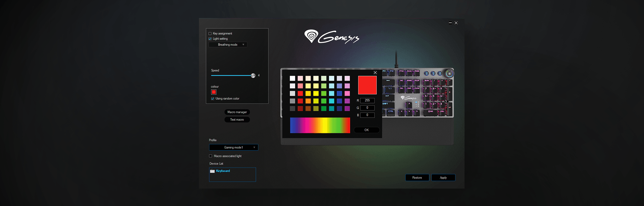Click the volume knob on keyboard image
The width and height of the screenshot is (644, 206).
pos(449,74)
